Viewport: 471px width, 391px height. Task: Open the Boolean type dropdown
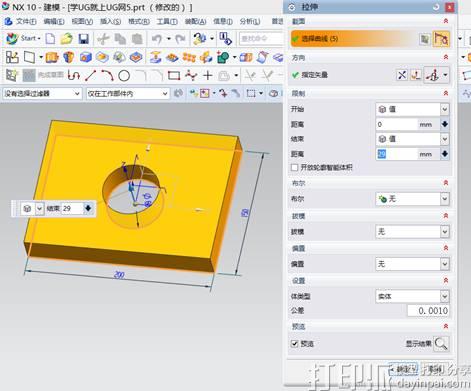coord(412,199)
